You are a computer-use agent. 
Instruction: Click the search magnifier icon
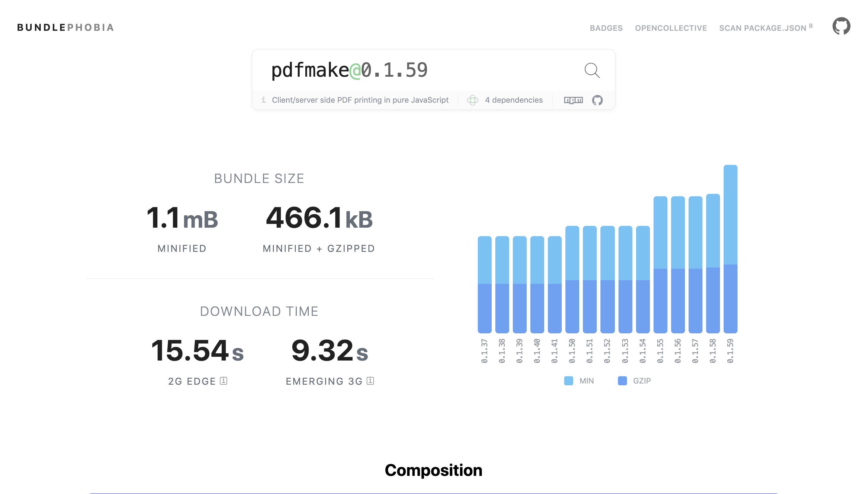point(592,70)
